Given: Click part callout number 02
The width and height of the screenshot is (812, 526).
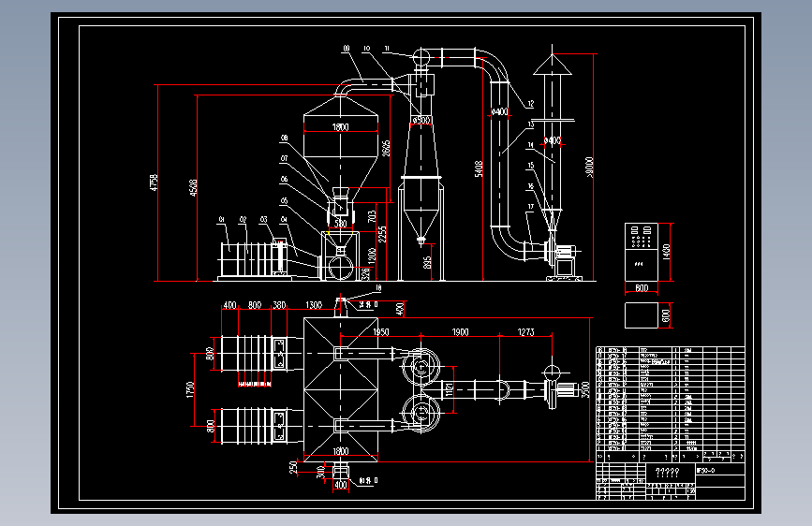Looking at the screenshot, I should 243,220.
